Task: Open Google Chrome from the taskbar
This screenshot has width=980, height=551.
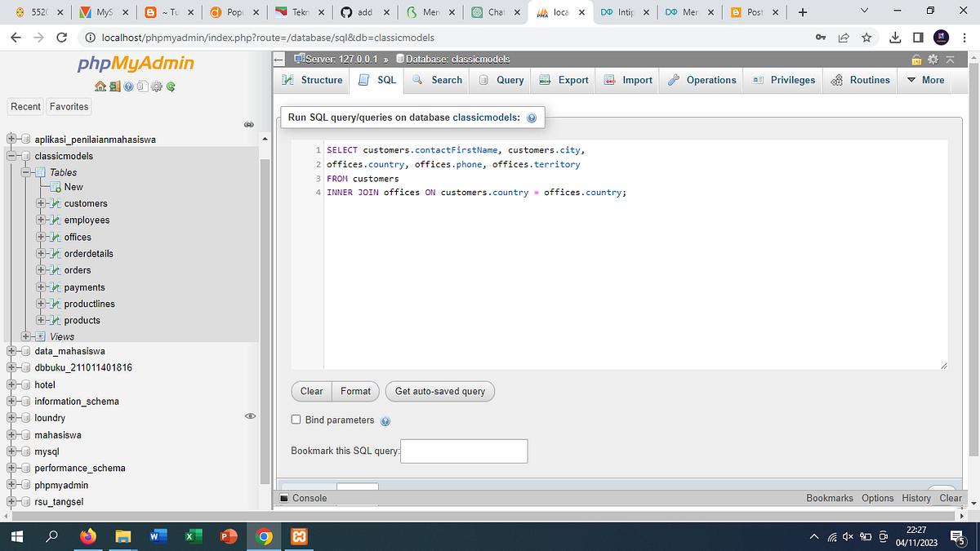Action: pos(263,536)
